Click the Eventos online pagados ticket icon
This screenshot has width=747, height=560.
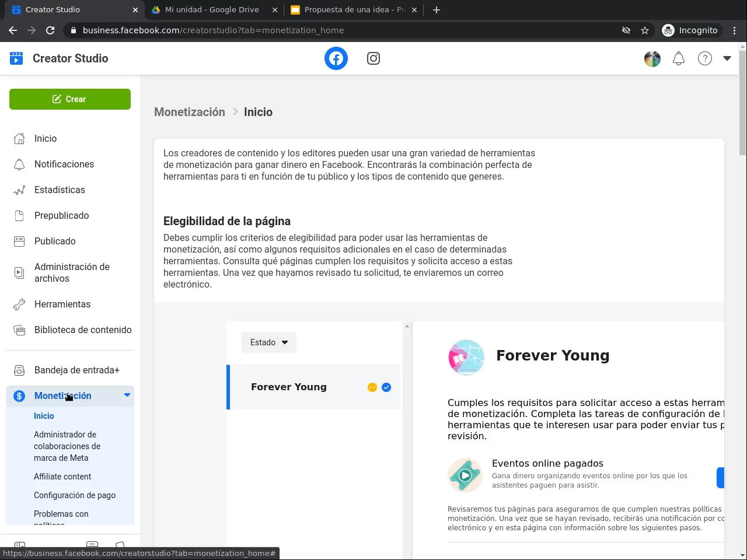[465, 475]
